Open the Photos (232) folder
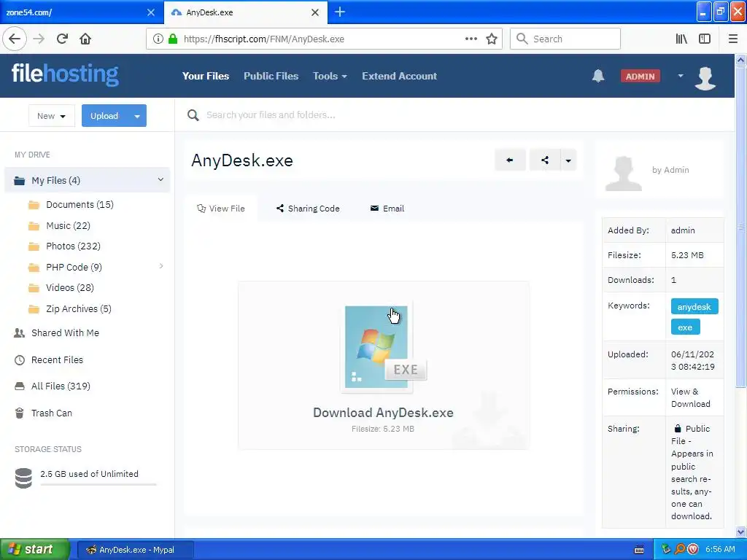This screenshot has height=560, width=747. coord(73,246)
